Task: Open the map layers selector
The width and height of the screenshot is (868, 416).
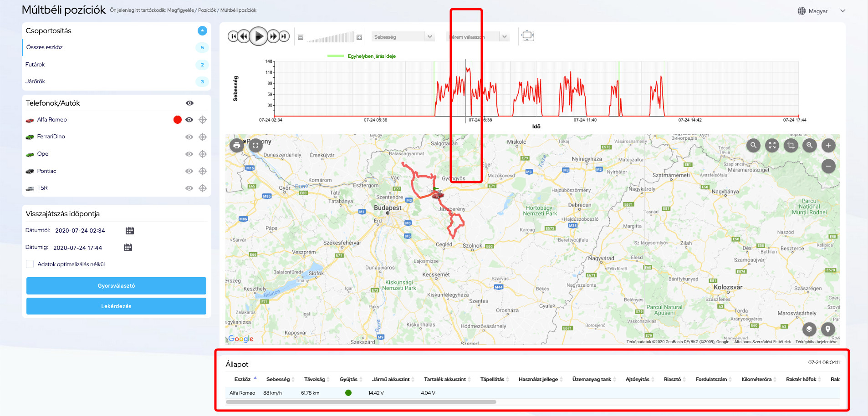Action: pyautogui.click(x=809, y=329)
